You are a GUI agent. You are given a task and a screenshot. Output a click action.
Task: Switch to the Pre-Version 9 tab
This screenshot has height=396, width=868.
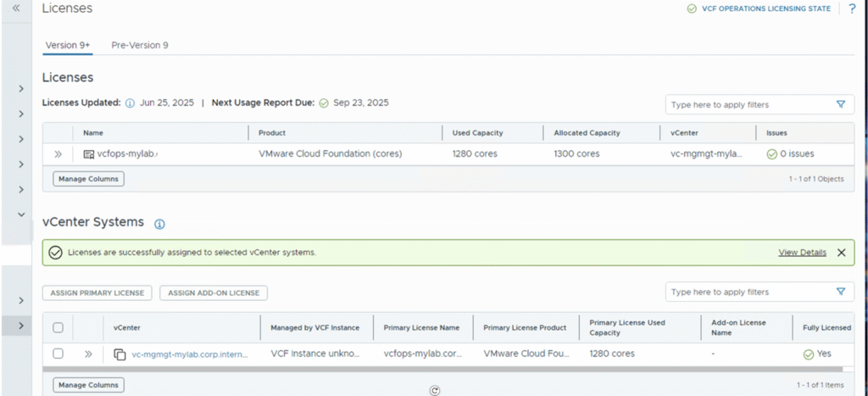click(x=140, y=46)
